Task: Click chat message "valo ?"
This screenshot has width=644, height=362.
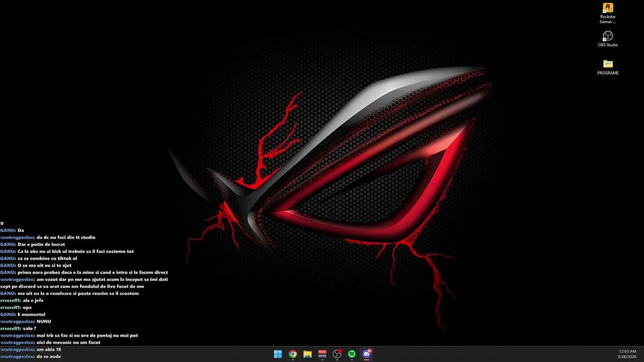Action: [29, 328]
